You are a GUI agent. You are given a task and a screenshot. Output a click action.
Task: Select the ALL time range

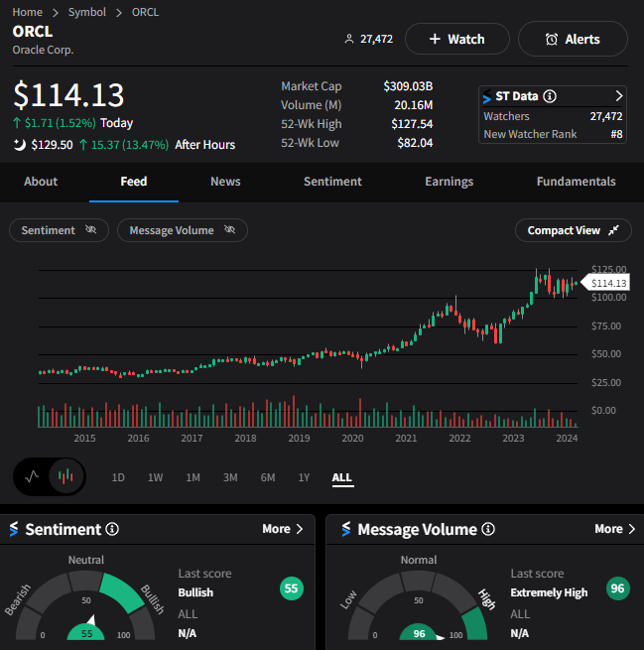[342, 477]
